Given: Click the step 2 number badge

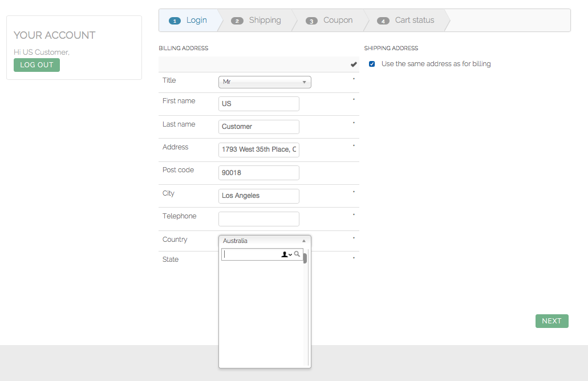Looking at the screenshot, I should pyautogui.click(x=237, y=21).
